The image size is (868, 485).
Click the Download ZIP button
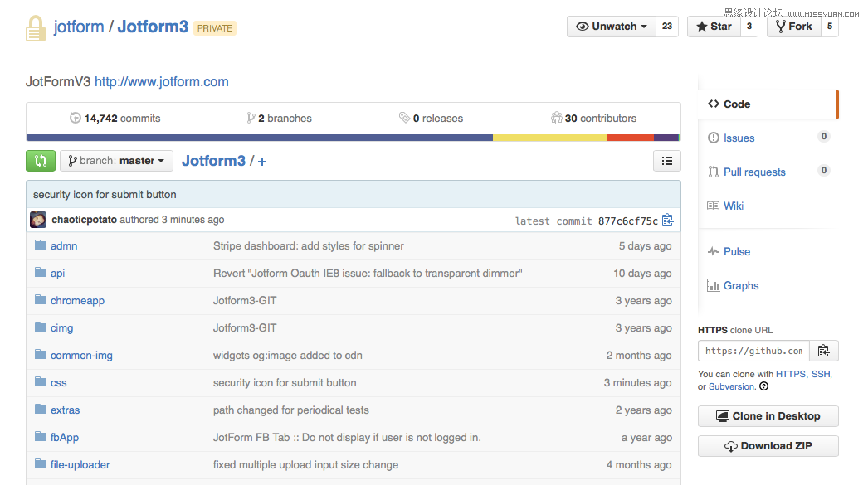pyautogui.click(x=768, y=446)
